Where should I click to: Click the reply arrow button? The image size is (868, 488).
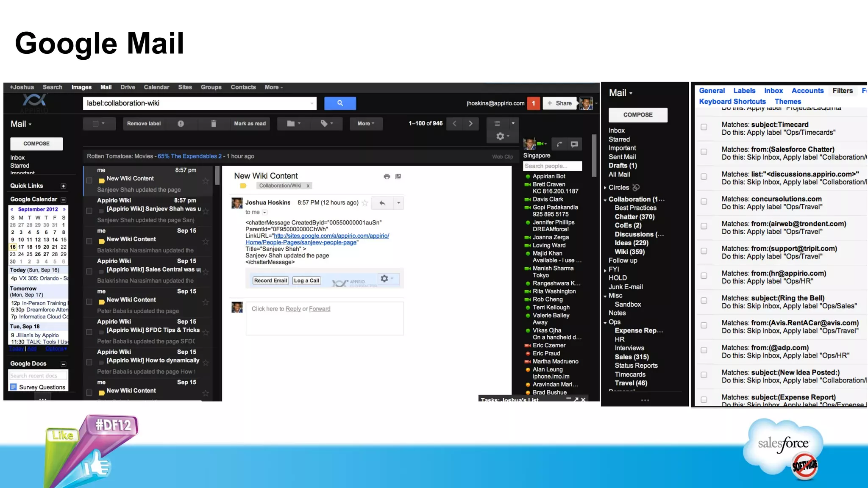(x=382, y=203)
